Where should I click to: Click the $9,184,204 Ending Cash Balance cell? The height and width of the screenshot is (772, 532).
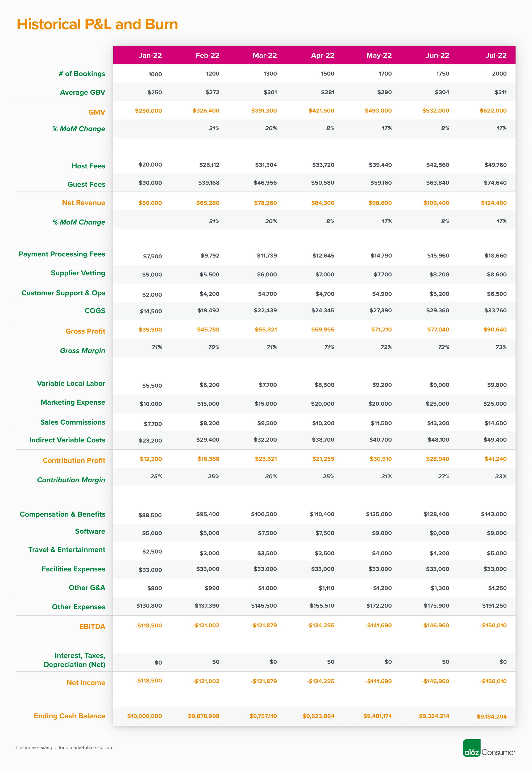coord(492,717)
